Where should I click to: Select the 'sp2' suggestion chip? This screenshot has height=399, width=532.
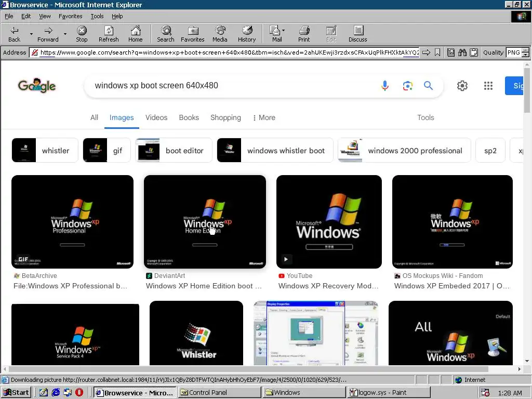tap(490, 150)
